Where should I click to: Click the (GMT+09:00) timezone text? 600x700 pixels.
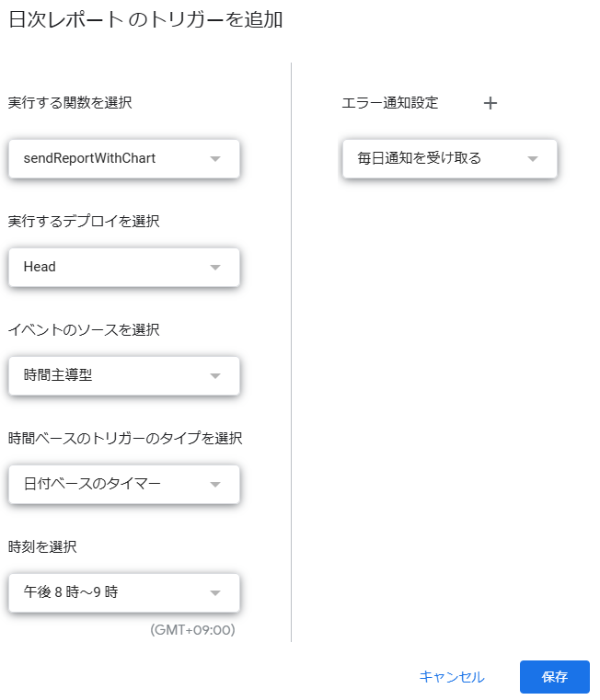(192, 630)
